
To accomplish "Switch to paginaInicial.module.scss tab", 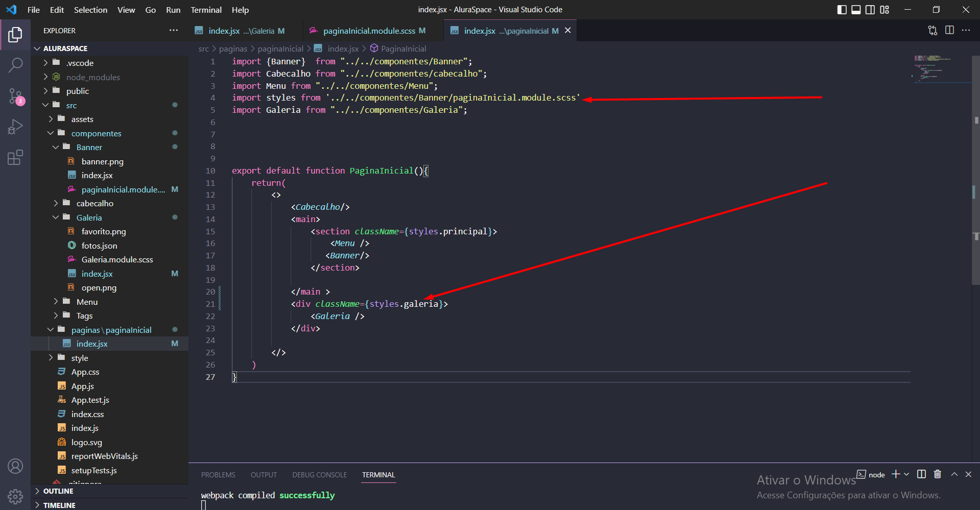I will pos(373,31).
